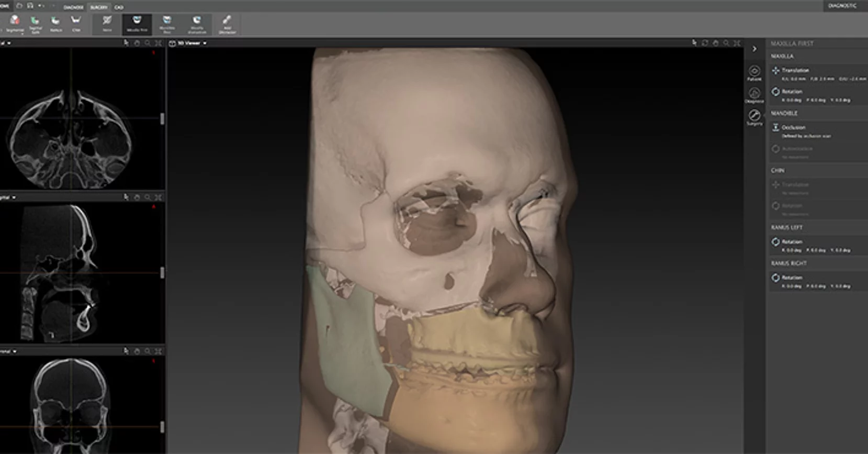Choose the None sequence option

click(107, 24)
